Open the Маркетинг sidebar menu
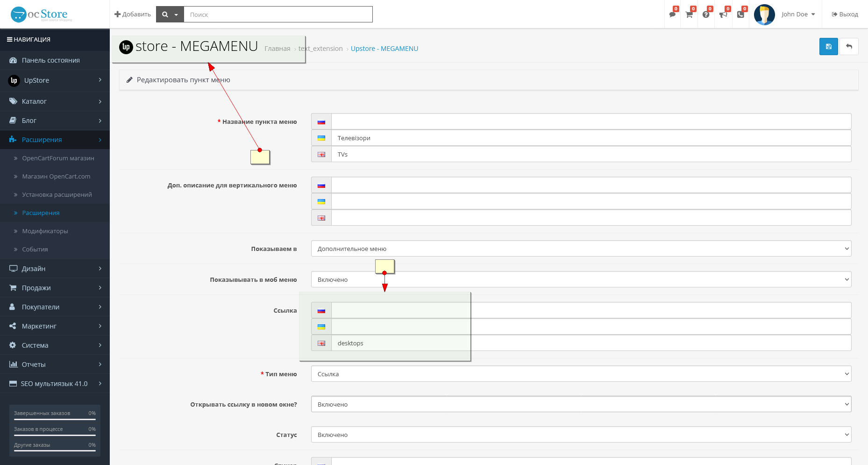Image resolution: width=868 pixels, height=465 pixels. 55,326
